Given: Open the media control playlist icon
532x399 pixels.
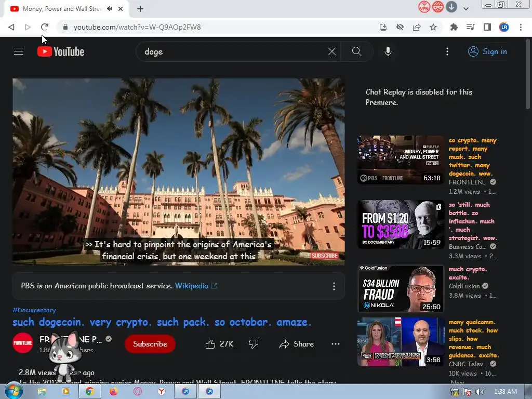Looking at the screenshot, I should point(470,27).
